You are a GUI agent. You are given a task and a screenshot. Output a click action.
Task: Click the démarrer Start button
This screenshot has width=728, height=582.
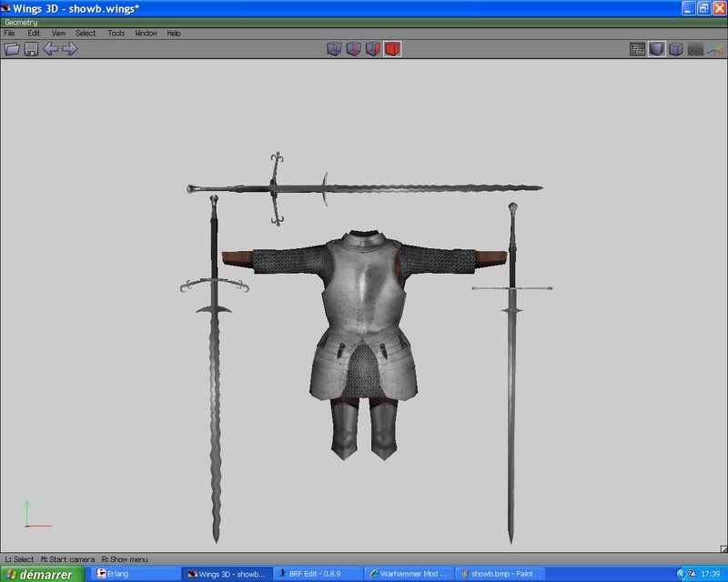point(42,574)
